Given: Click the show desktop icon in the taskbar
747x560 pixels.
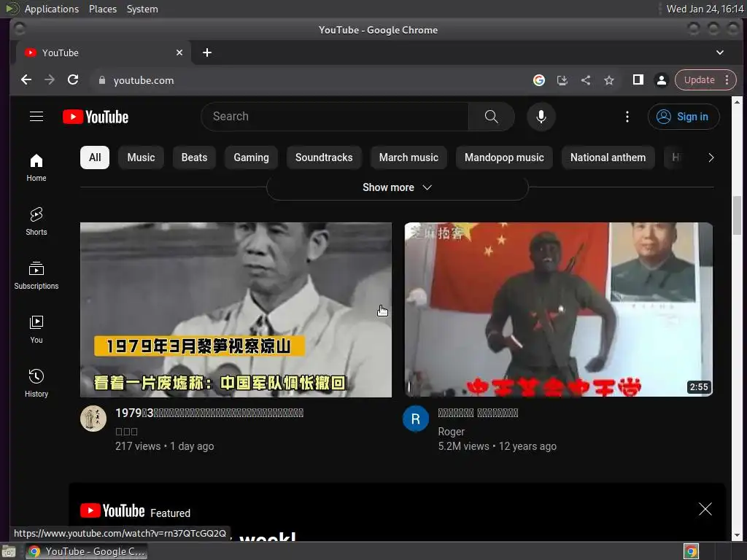Looking at the screenshot, I should [9, 552].
